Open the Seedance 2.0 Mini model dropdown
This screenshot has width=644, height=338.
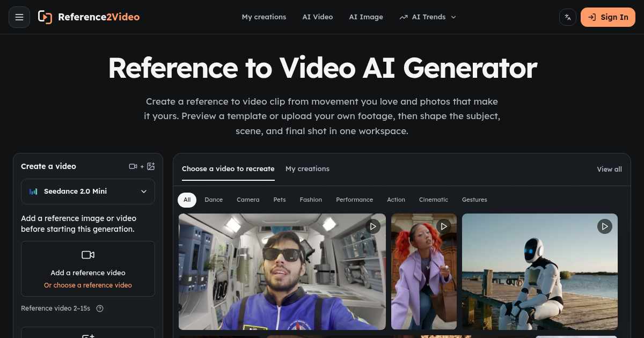pos(88,192)
